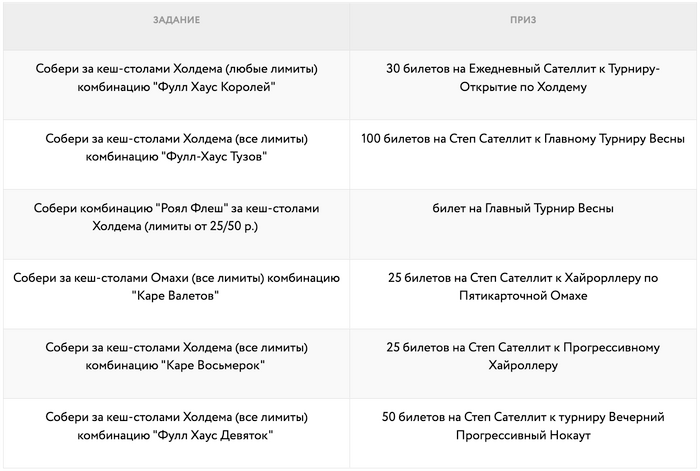
Task: Click the "Фулл-Хаус Тузов" task cell
Action: 176,148
